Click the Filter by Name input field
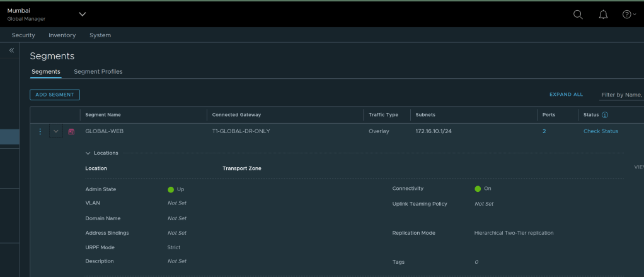 tap(621, 95)
